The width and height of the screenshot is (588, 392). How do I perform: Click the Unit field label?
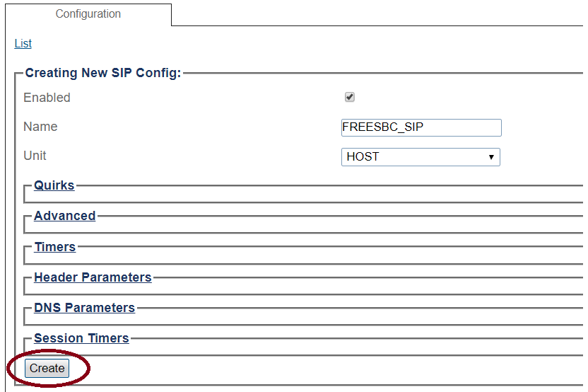35,156
